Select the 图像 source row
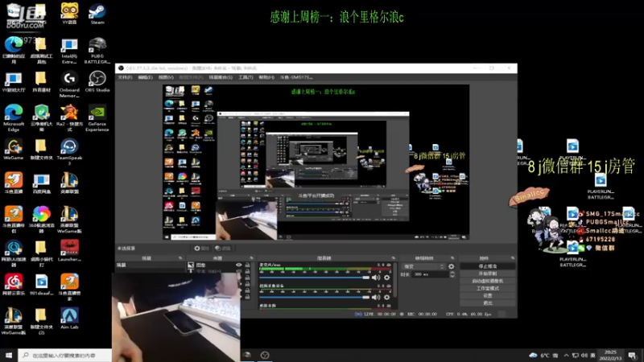 tap(218, 265)
